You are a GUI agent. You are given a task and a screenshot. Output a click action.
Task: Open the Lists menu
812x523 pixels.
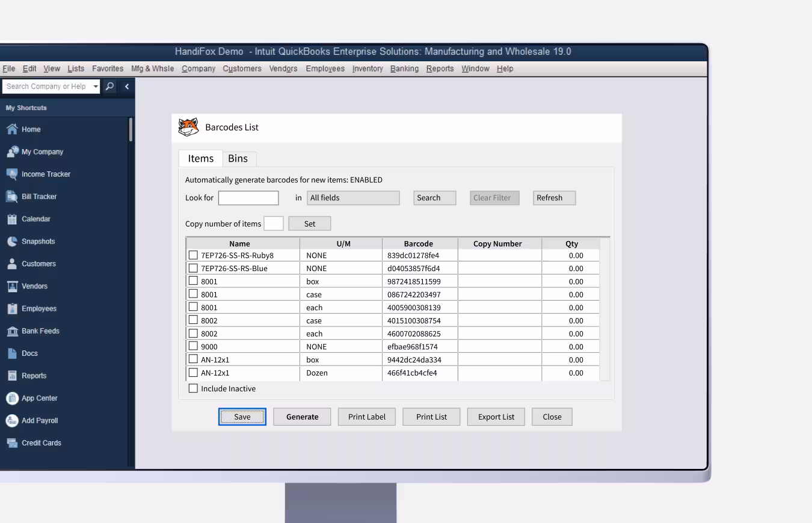coord(76,69)
